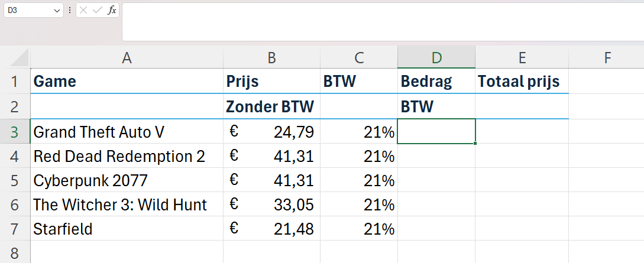Select row 7 header

tap(15, 229)
